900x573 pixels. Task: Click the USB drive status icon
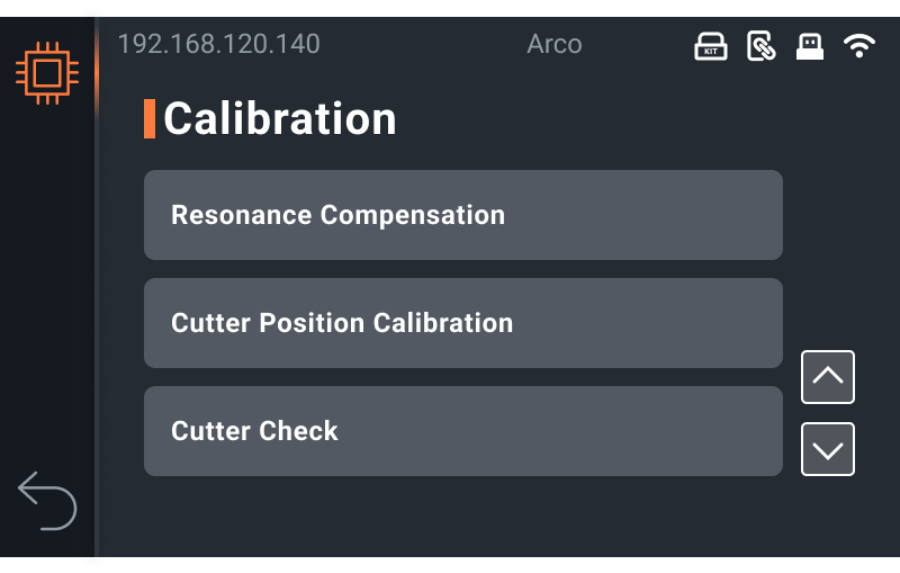810,46
